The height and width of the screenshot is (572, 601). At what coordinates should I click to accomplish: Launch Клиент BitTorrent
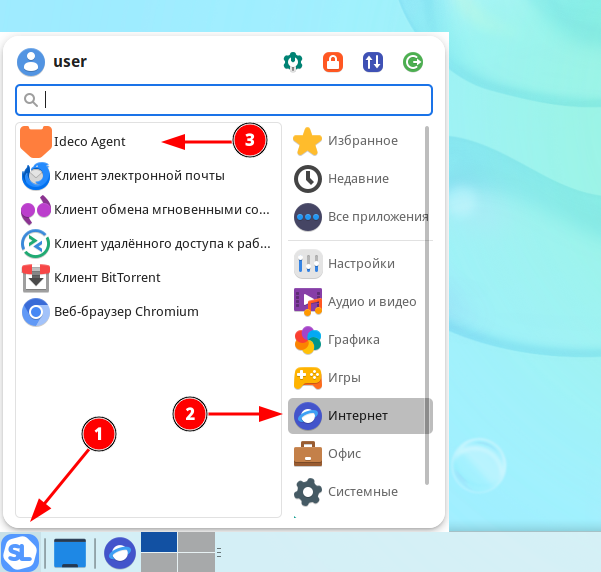106,277
